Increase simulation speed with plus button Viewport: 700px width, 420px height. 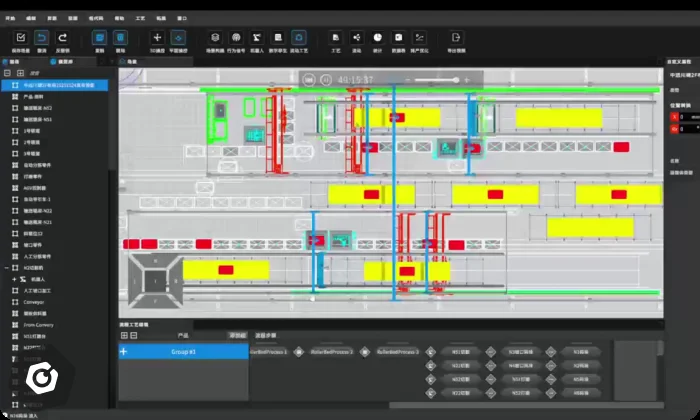point(467,80)
